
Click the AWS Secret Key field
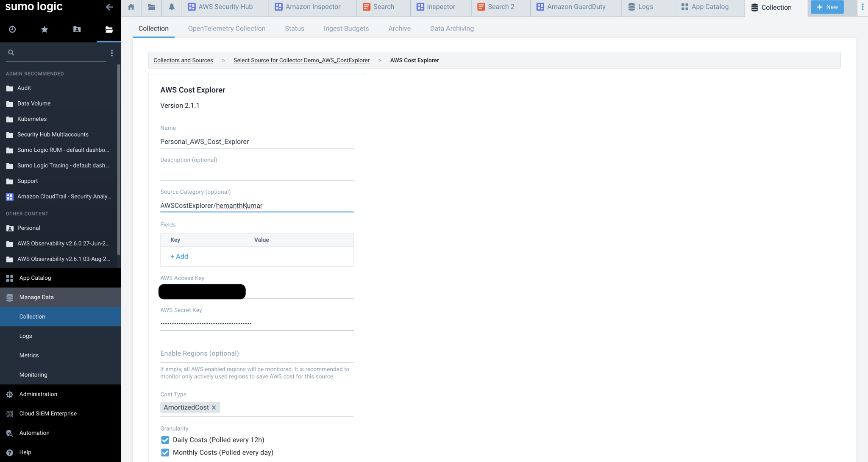(257, 323)
